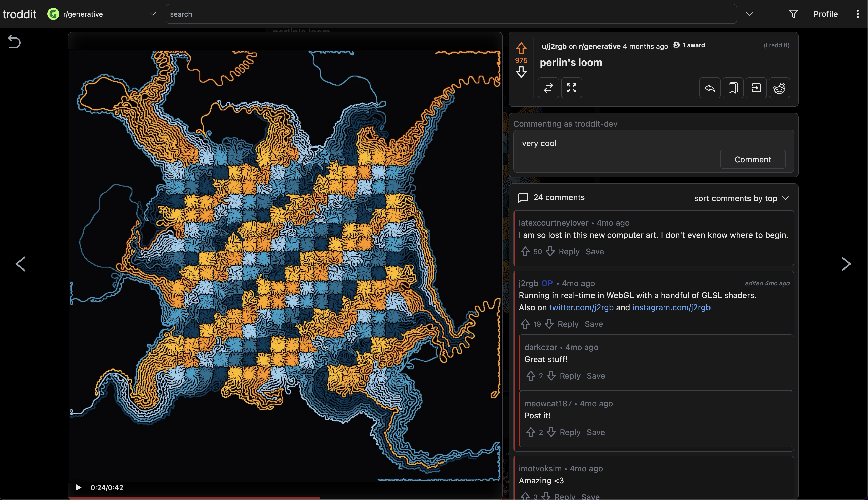Click the back arrow icon at top left
This screenshot has height=500, width=868.
(14, 42)
